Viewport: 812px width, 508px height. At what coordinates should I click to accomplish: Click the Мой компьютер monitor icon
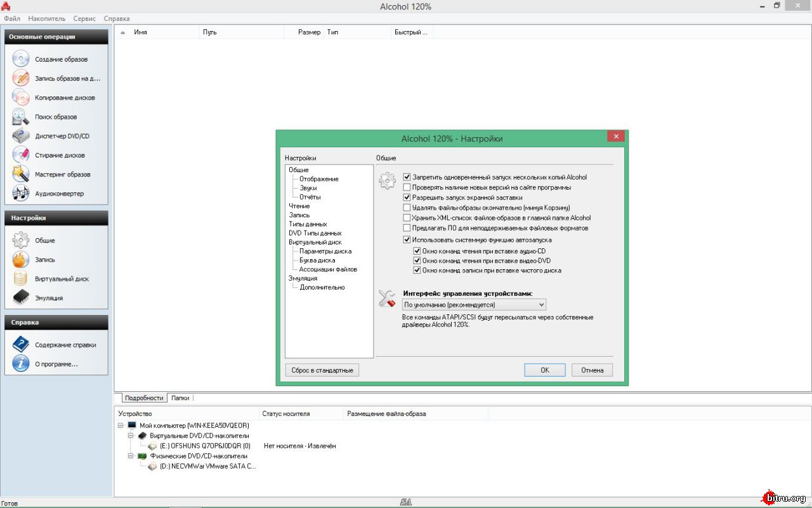pos(132,425)
